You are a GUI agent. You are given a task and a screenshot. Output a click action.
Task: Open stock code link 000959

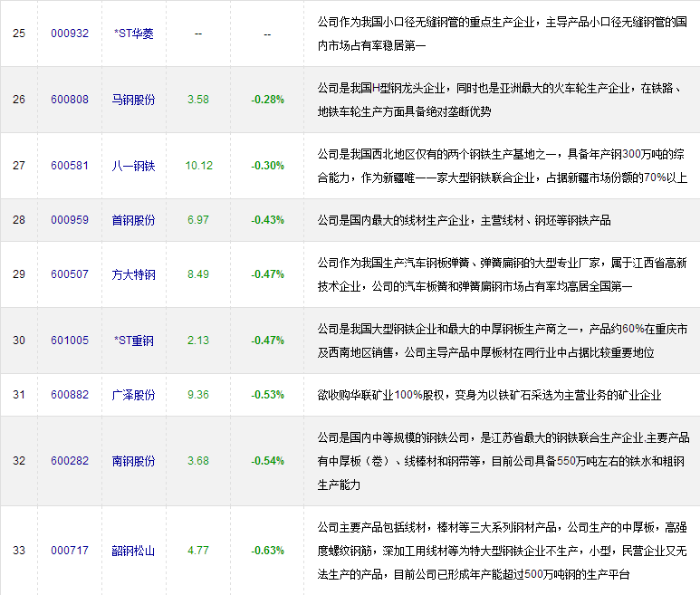tap(70, 220)
